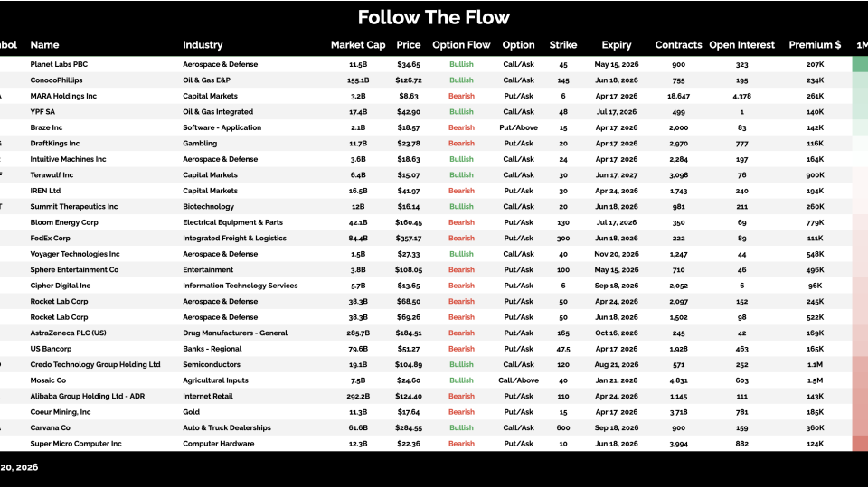The image size is (868, 488).
Task: Click the Carvana Co name
Action: [50, 428]
